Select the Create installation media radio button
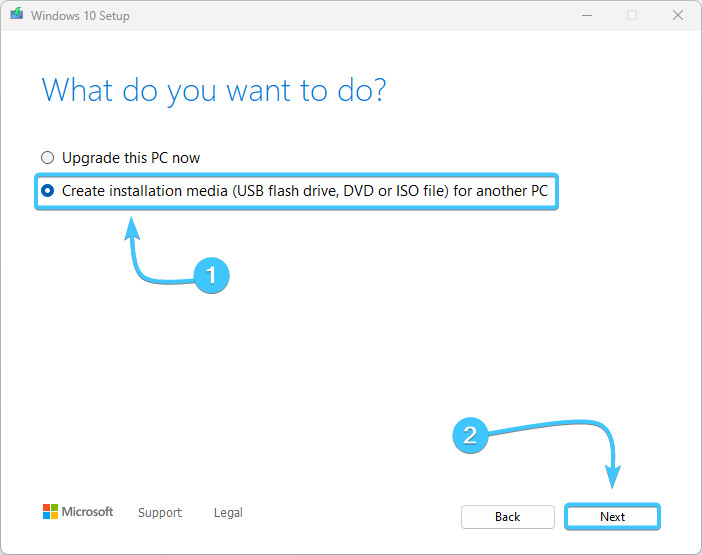702x555 pixels. [48, 190]
